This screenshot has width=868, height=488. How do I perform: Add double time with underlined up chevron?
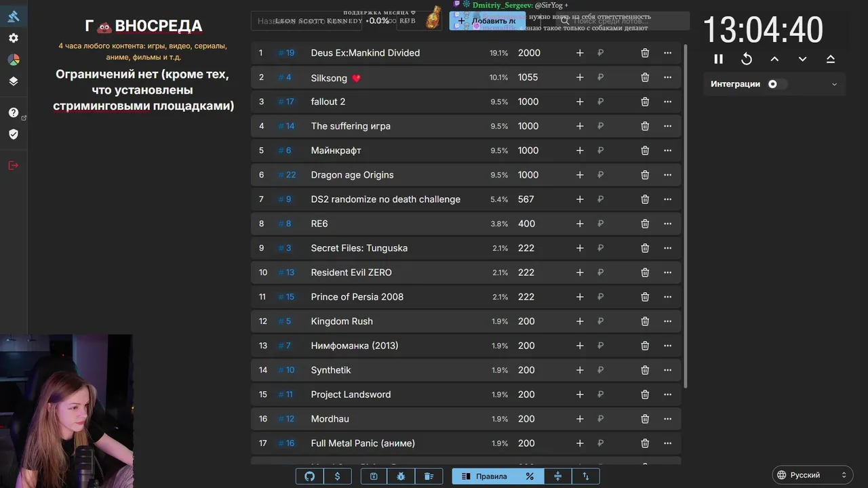(x=831, y=59)
